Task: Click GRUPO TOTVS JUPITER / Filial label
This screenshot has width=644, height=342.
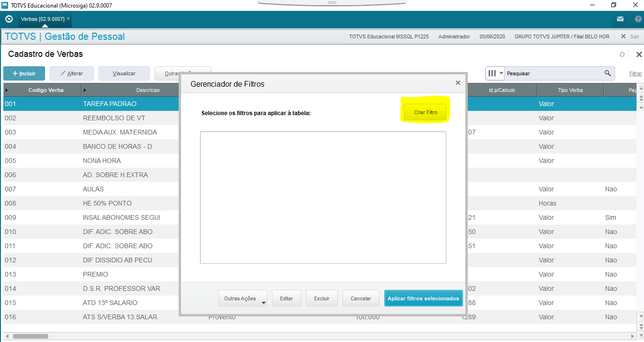Action: [562, 36]
